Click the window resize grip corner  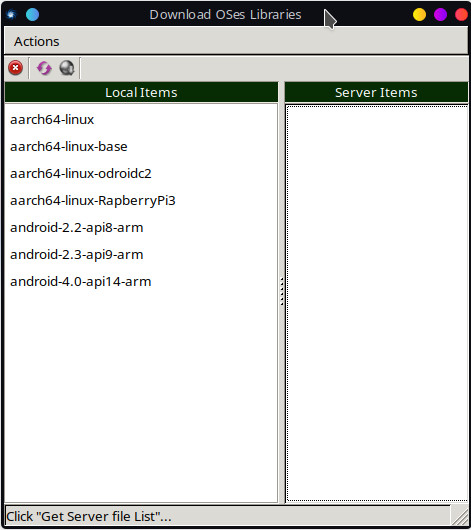click(460, 516)
